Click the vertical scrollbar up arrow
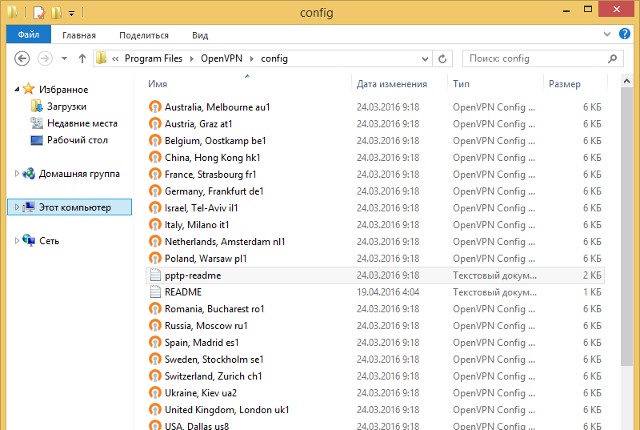 [627, 81]
